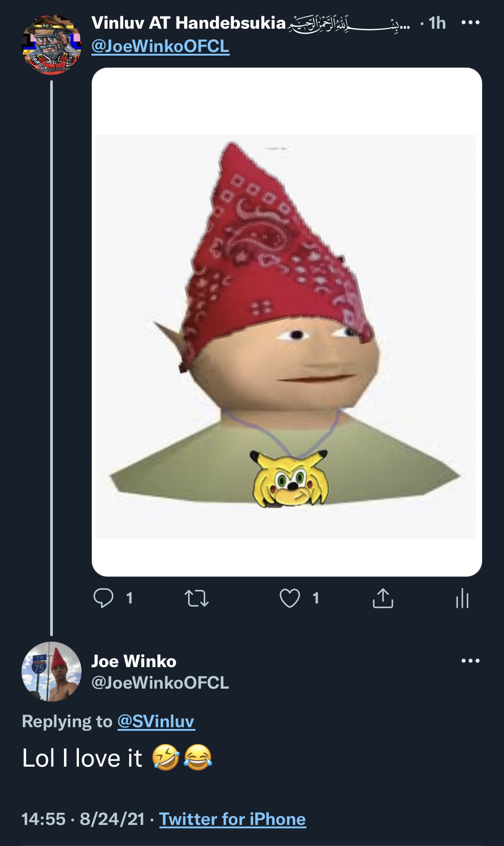The width and height of the screenshot is (504, 846).
Task: Open the three-dot menu on Joe Winko's reply
Action: [470, 660]
